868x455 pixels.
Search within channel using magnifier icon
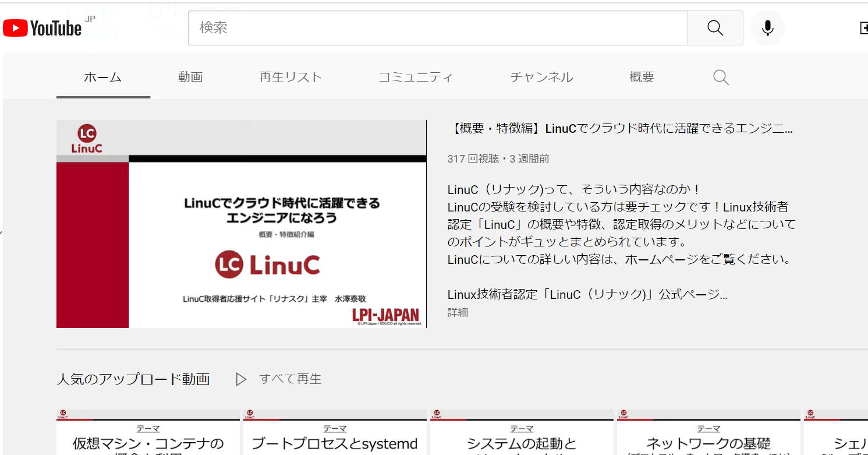[x=721, y=77]
